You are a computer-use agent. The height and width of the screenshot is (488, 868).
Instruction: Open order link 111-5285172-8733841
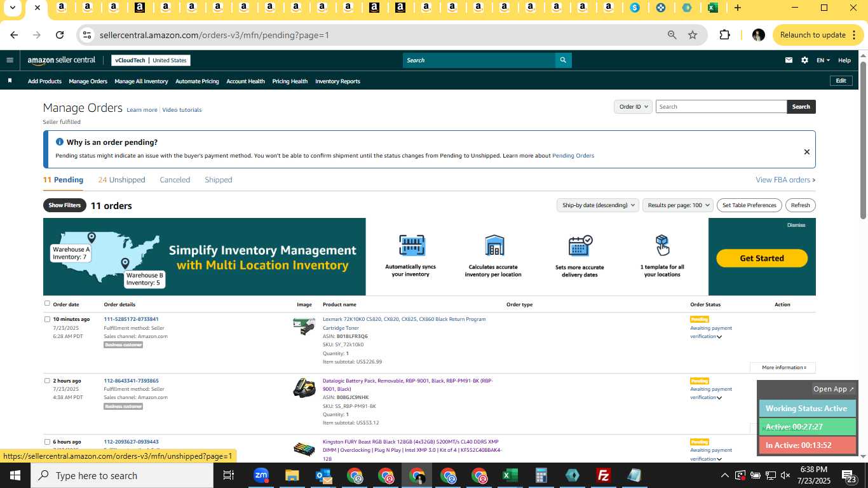tap(132, 319)
